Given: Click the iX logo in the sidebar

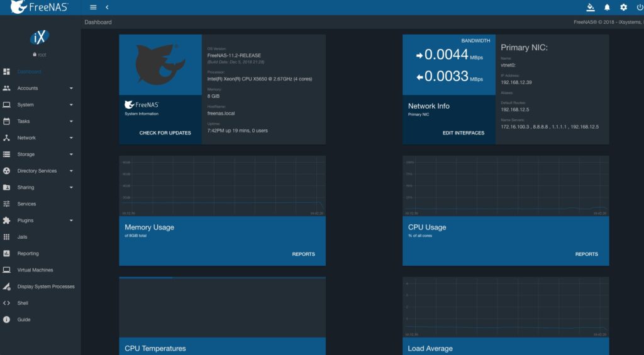Looking at the screenshot, I should click(40, 38).
